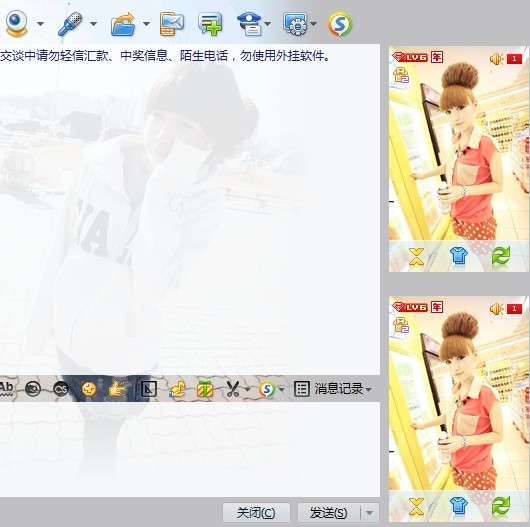
Task: Click in the message input text area
Action: tap(190, 449)
